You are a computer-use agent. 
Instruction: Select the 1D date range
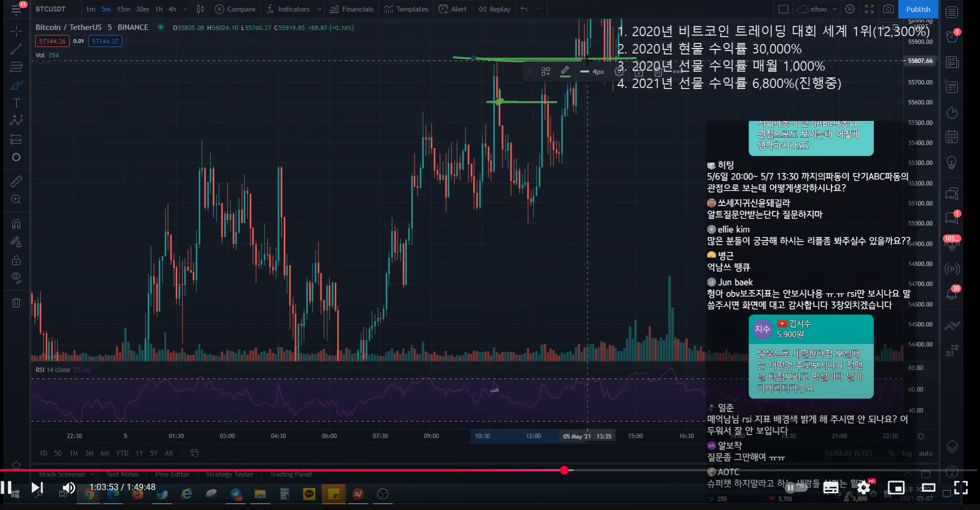click(44, 453)
